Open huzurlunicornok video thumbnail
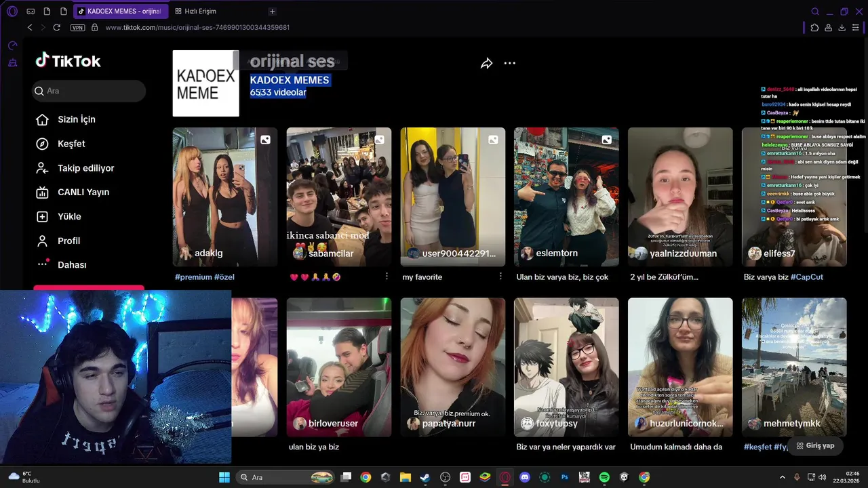Image resolution: width=868 pixels, height=488 pixels. click(680, 367)
